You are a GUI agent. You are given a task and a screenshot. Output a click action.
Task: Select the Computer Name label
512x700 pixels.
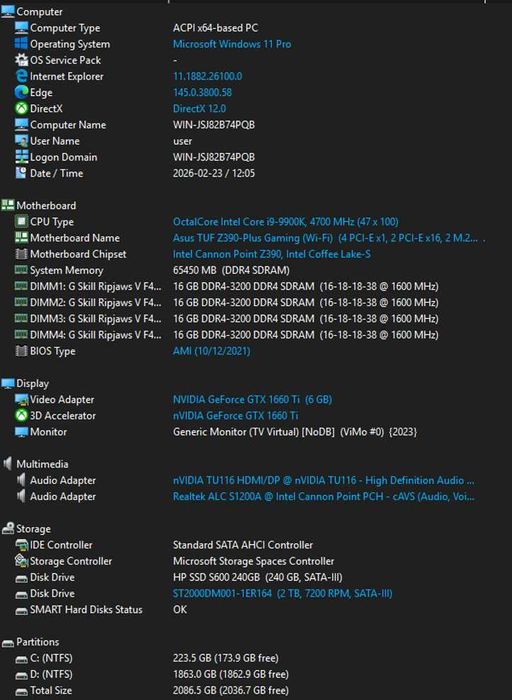pos(68,125)
